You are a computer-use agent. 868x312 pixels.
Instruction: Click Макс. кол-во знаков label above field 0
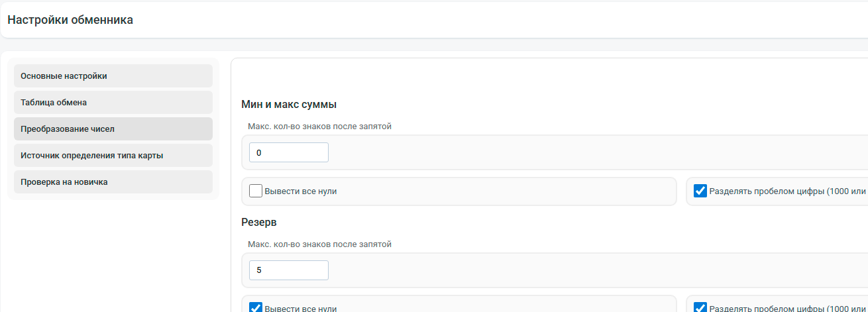pos(319,126)
